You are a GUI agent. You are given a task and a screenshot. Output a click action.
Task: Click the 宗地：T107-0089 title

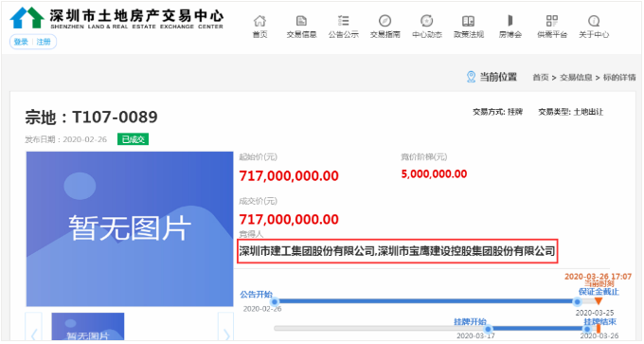(x=91, y=118)
